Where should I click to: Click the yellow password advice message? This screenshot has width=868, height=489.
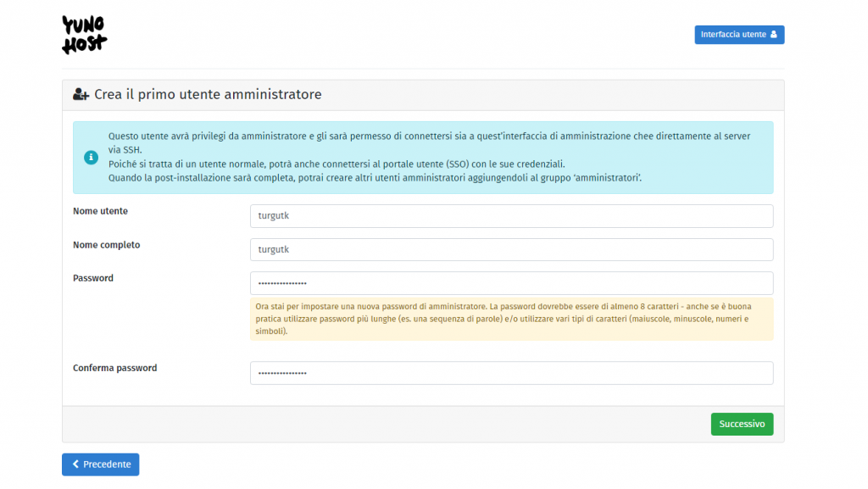pos(511,319)
